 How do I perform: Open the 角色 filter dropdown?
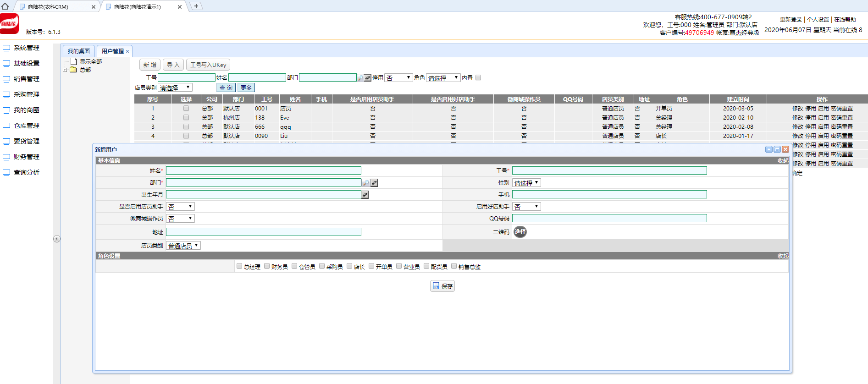[443, 78]
